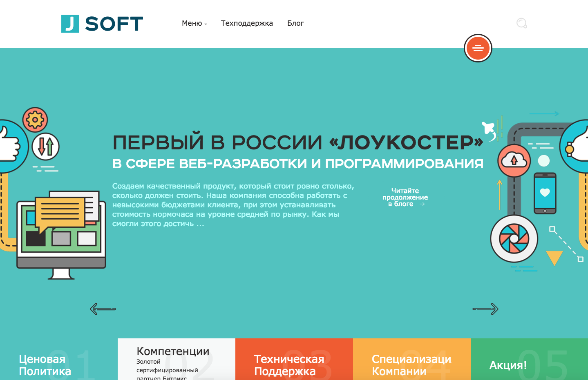
Task: Open the search magnifier icon
Action: tap(521, 23)
